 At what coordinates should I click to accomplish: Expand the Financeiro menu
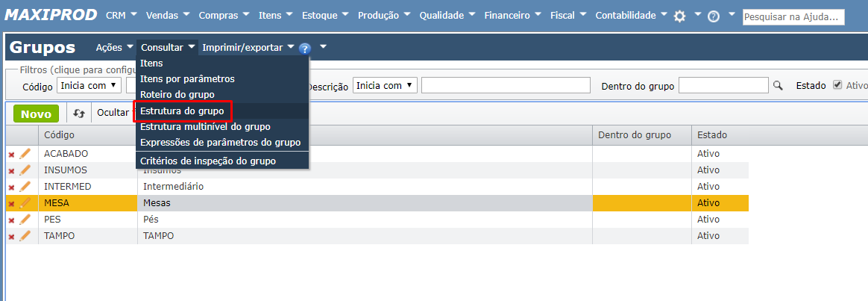pyautogui.click(x=512, y=16)
